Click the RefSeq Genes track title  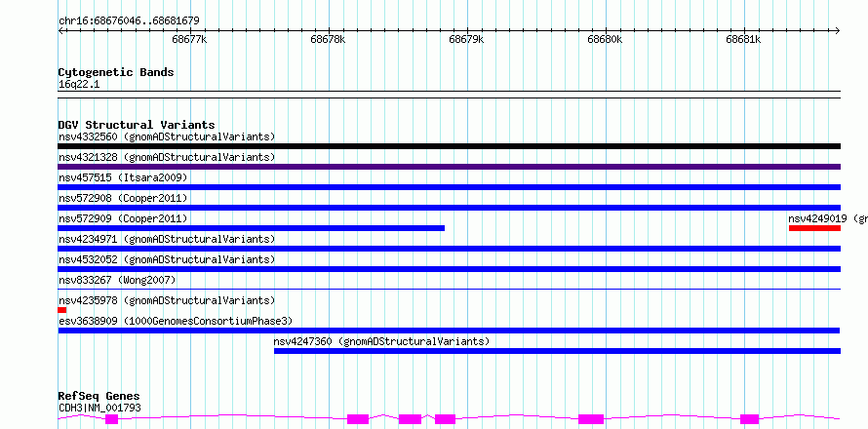tap(99, 396)
